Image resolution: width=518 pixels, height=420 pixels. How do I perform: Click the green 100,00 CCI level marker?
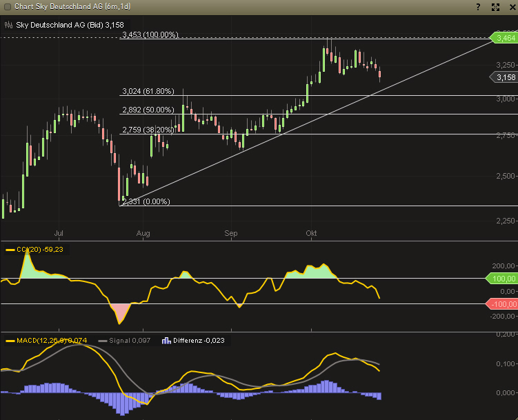(x=501, y=279)
